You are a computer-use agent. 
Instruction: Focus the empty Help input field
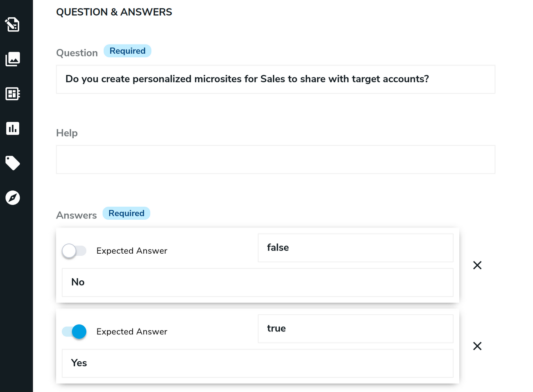pyautogui.click(x=275, y=160)
